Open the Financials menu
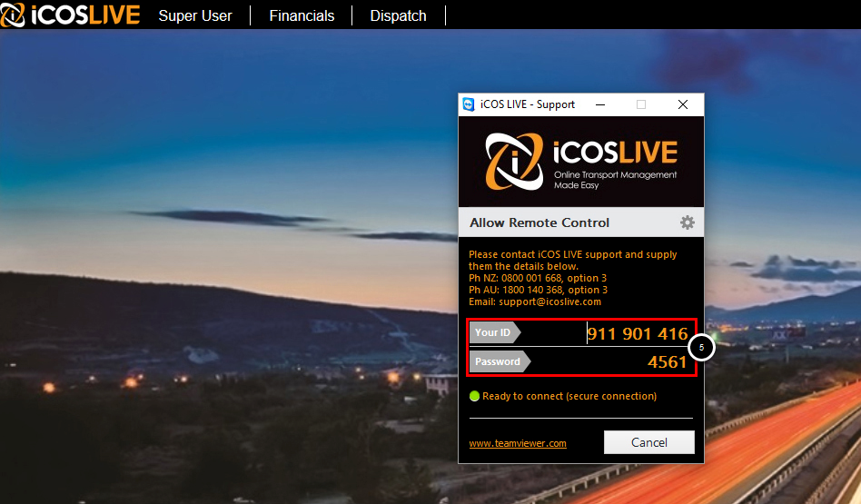 point(302,16)
